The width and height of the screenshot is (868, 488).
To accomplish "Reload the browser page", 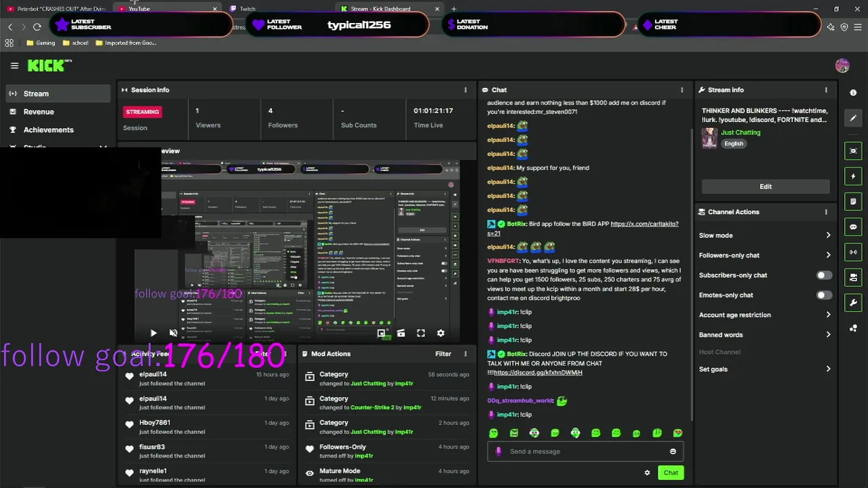I will click(37, 26).
